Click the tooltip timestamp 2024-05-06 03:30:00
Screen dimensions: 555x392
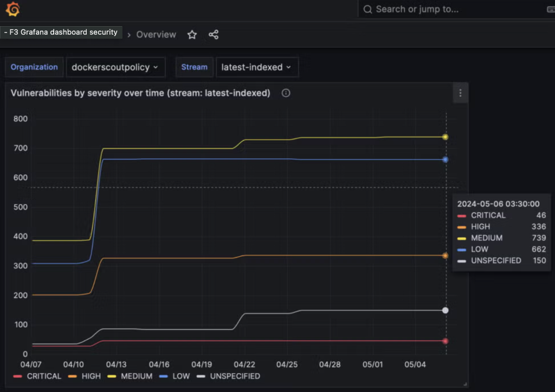pos(499,204)
